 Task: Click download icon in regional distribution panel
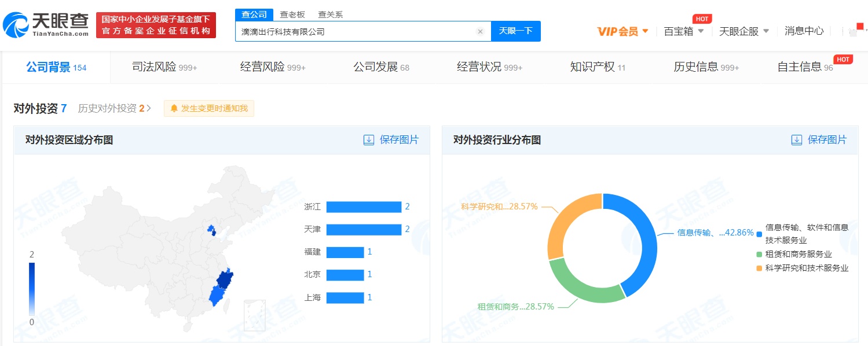pyautogui.click(x=369, y=140)
